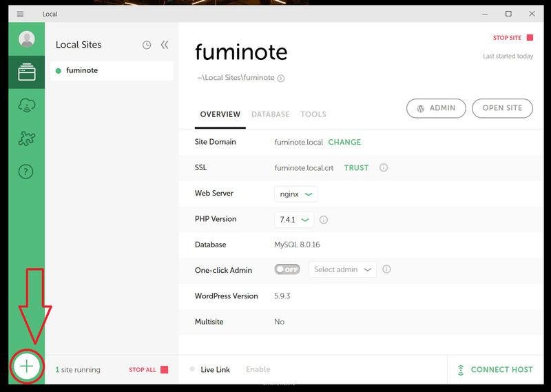This screenshot has height=392, width=551.
Task: Add a new site with plus button
Action: click(x=26, y=367)
